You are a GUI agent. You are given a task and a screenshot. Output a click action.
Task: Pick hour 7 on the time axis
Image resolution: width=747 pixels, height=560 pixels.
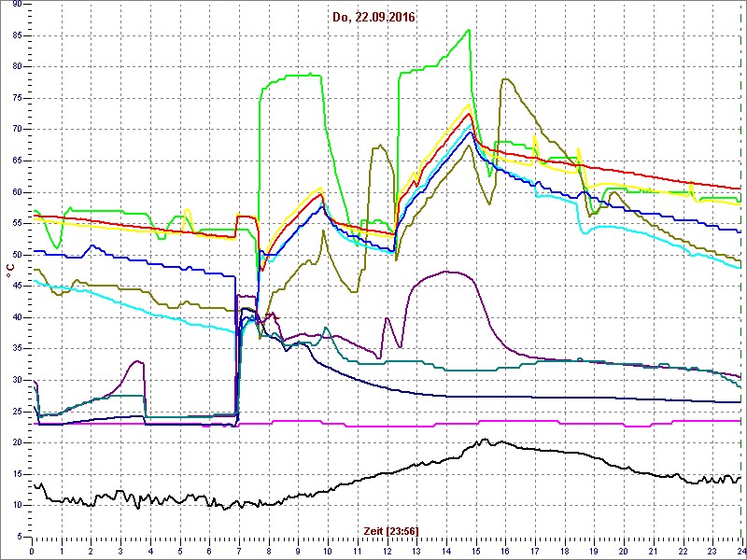pos(239,550)
